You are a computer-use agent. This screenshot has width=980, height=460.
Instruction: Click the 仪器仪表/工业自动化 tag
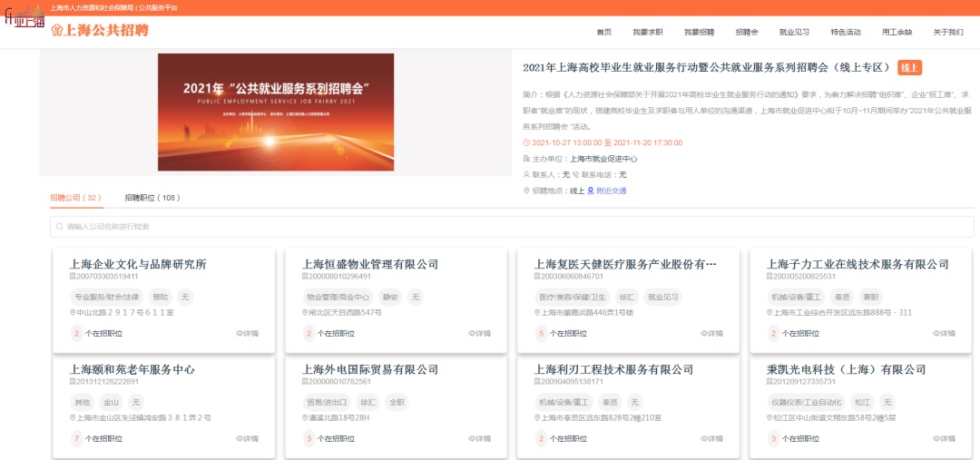[807, 402]
